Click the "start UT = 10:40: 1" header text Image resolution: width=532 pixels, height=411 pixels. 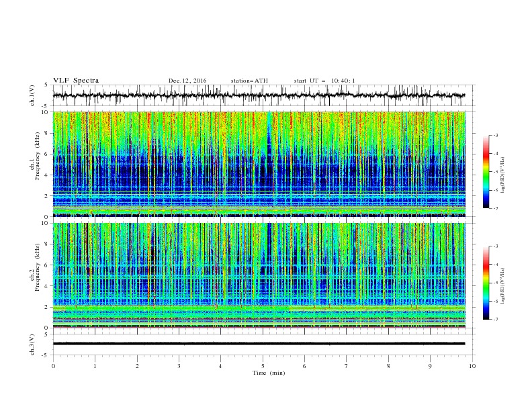pyautogui.click(x=324, y=81)
